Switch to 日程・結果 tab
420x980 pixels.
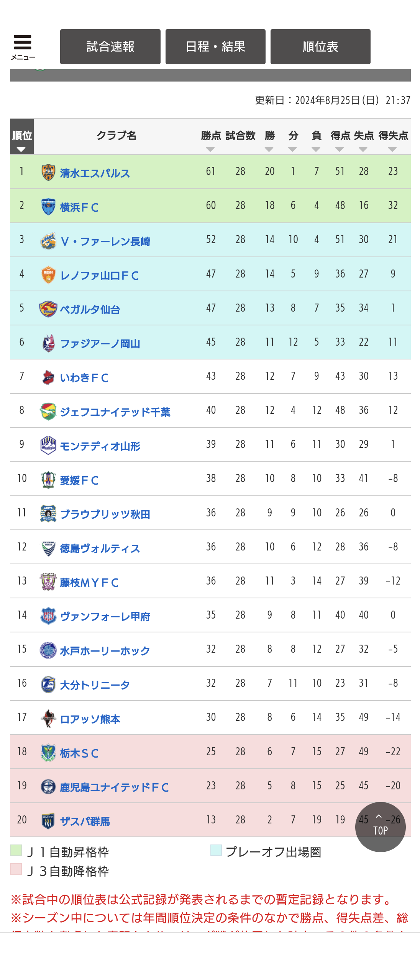pos(215,47)
